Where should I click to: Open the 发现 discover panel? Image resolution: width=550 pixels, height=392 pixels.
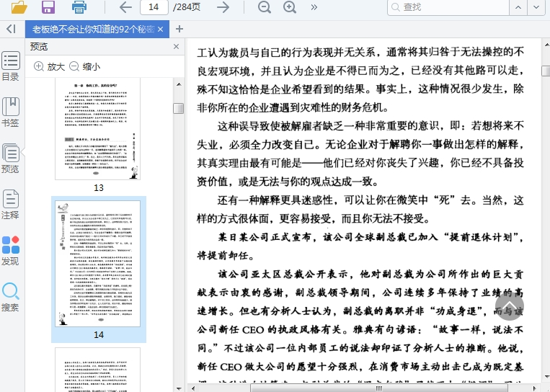point(11,251)
